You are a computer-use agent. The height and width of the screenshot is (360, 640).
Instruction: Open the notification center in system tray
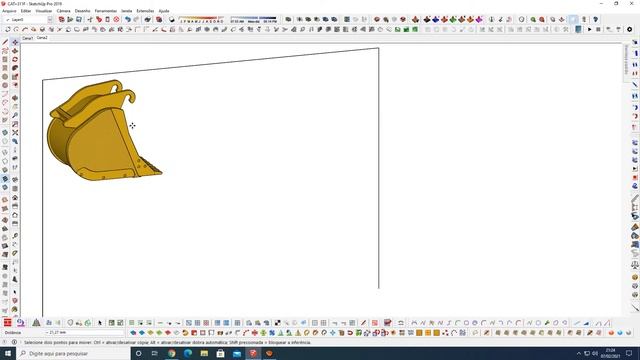click(x=629, y=353)
